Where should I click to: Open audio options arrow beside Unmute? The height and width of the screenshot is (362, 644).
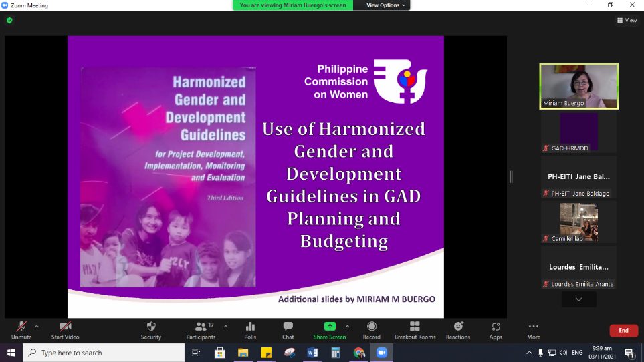37,327
